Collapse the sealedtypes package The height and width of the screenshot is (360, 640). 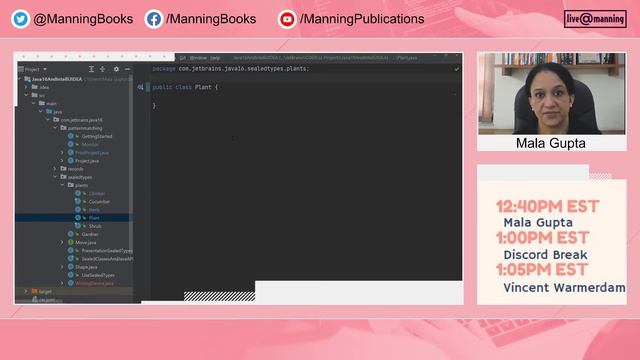pos(55,177)
